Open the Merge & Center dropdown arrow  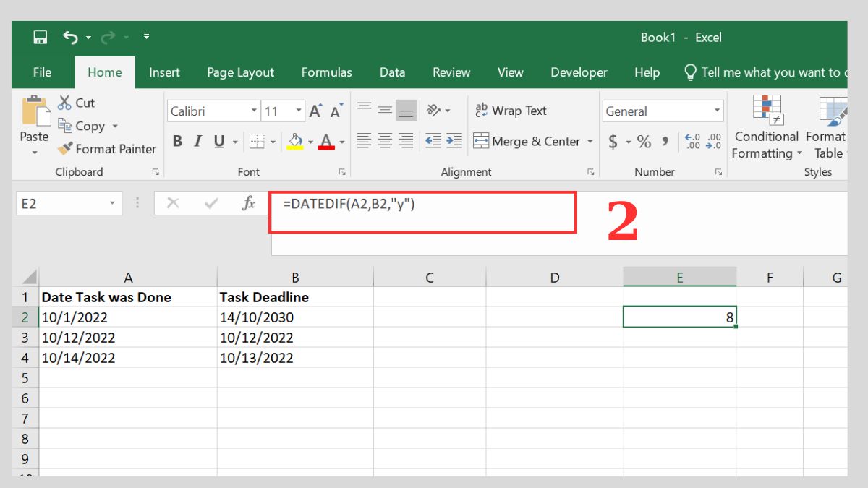coord(590,141)
